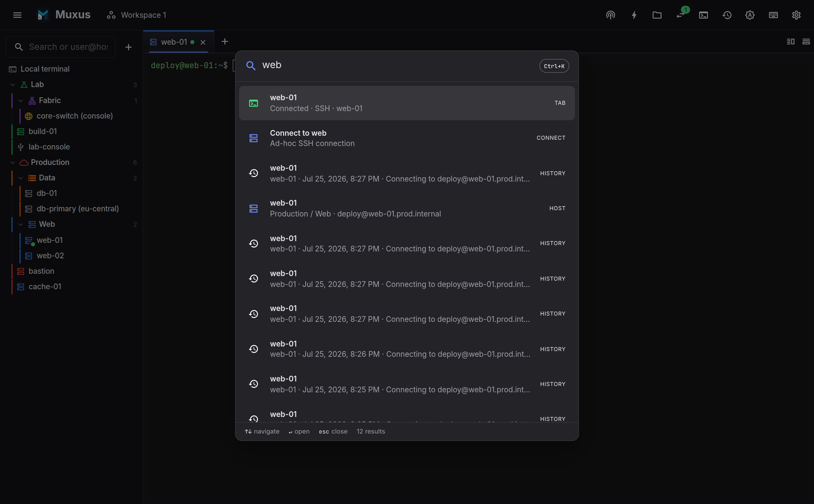The image size is (814, 504).
Task: Click the 'Production' group label
Action: (x=50, y=163)
